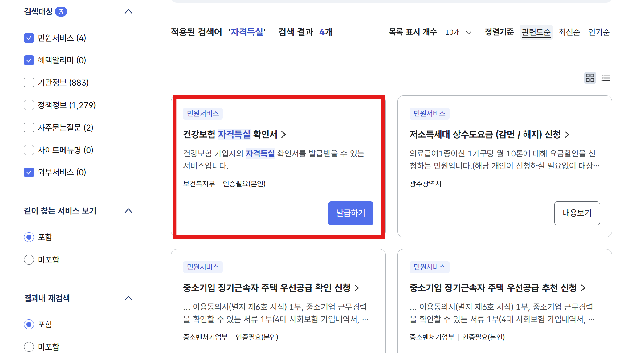644x353 pixels.
Task: Open 건강보험 자격득실 확인서 link
Action: pyautogui.click(x=234, y=134)
